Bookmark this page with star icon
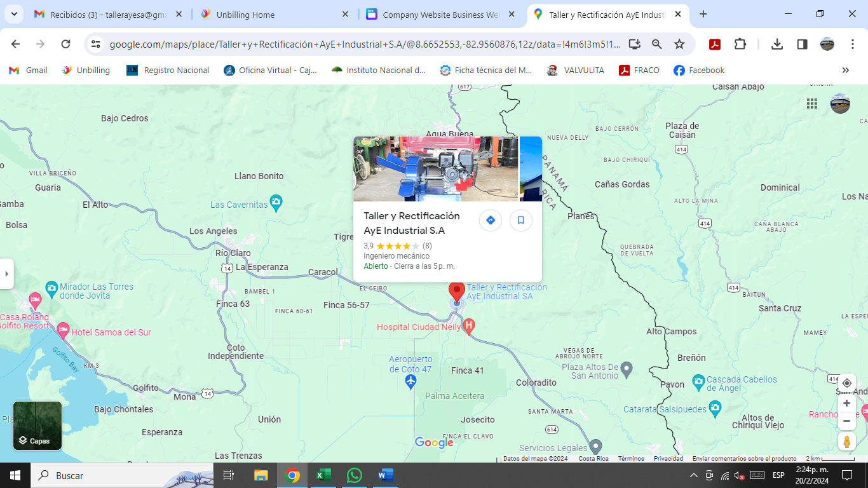Screen dimensions: 868x488 tap(679, 44)
